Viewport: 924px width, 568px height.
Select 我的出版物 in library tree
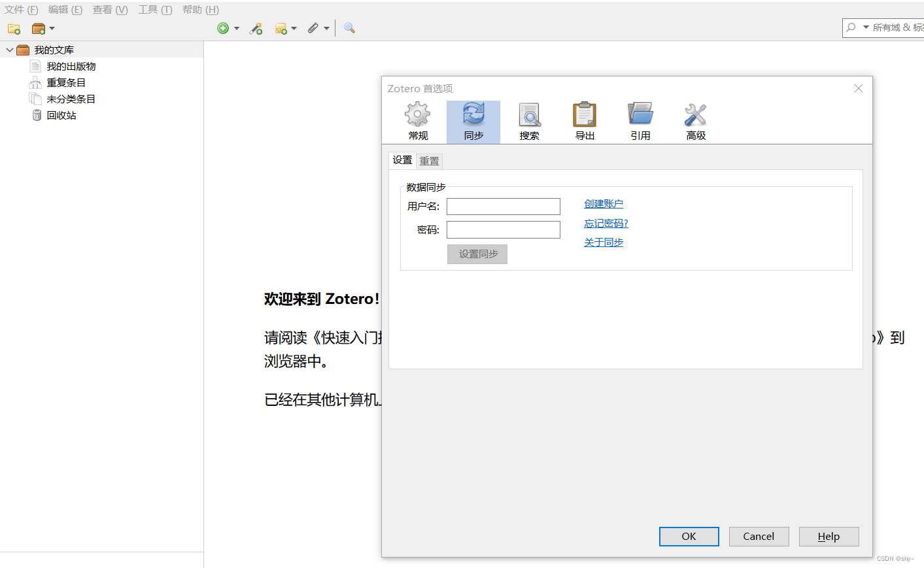[71, 66]
